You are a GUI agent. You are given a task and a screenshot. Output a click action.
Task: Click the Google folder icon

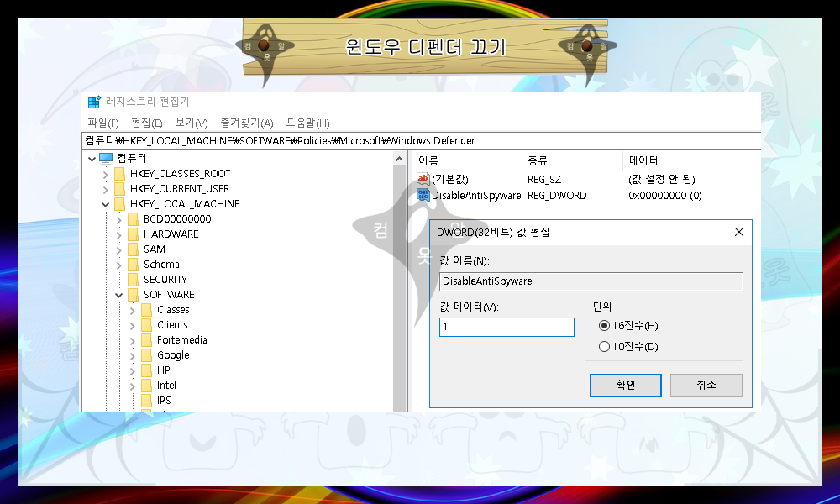click(x=147, y=355)
